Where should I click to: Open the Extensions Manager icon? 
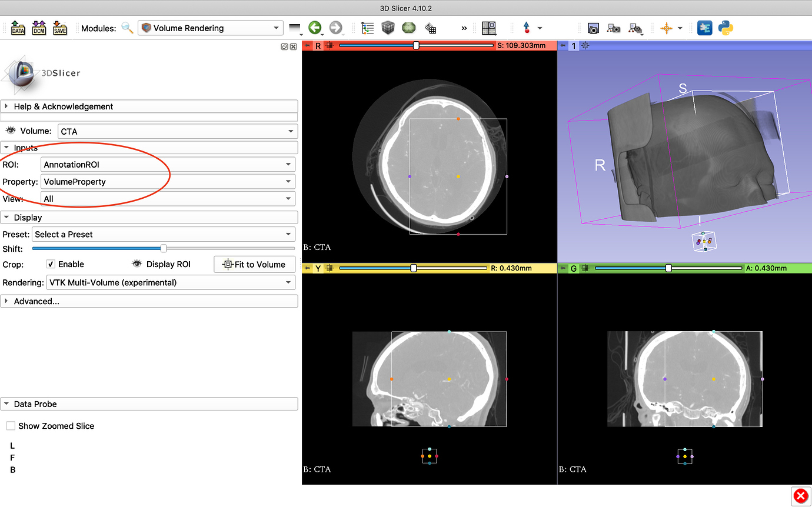(704, 28)
